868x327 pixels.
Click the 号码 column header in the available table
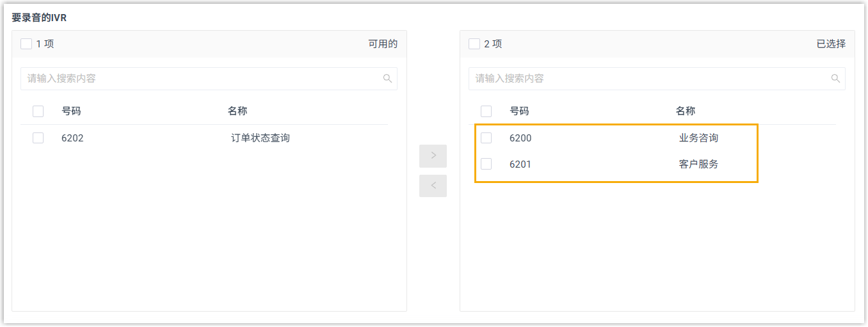[x=71, y=111]
